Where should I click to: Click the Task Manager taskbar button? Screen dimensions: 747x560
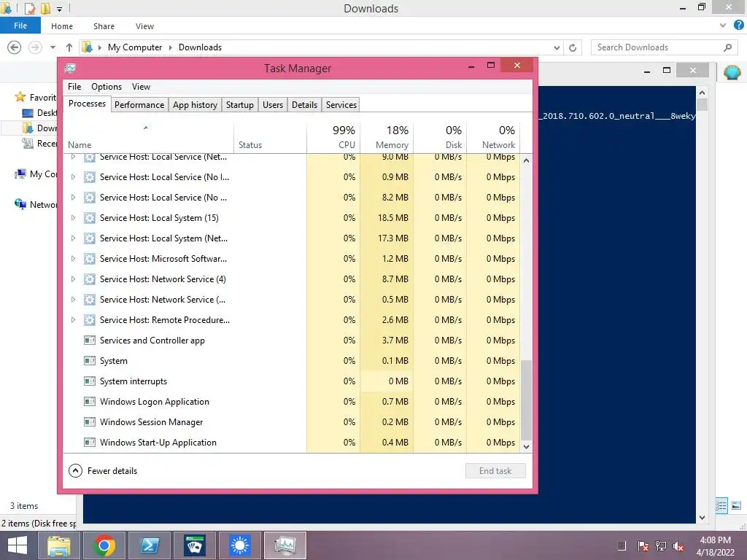[x=285, y=545]
